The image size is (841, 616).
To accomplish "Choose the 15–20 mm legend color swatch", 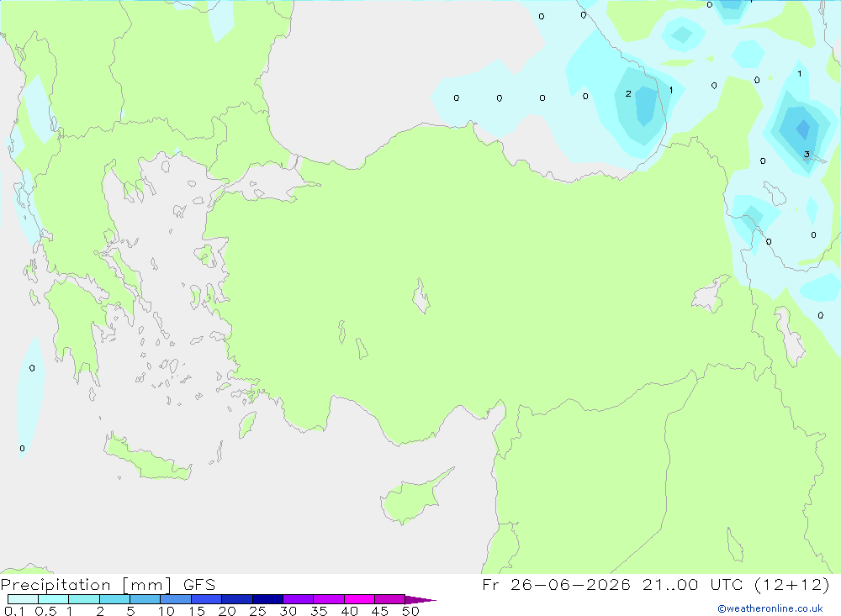I will [207, 599].
